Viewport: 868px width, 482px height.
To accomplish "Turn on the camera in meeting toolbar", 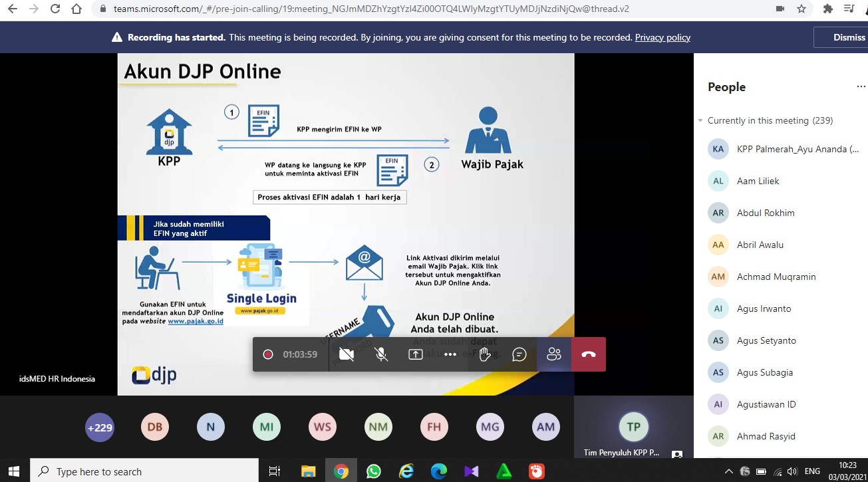I will [347, 354].
